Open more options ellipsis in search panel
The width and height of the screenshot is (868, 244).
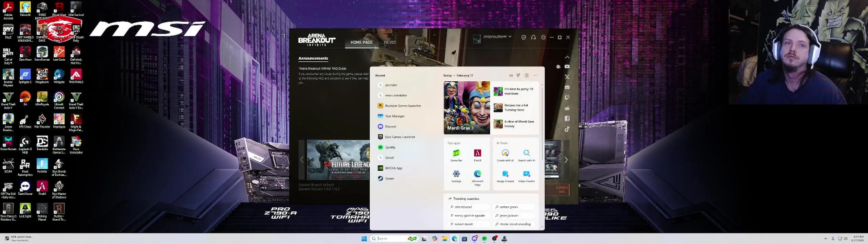pyautogui.click(x=535, y=76)
